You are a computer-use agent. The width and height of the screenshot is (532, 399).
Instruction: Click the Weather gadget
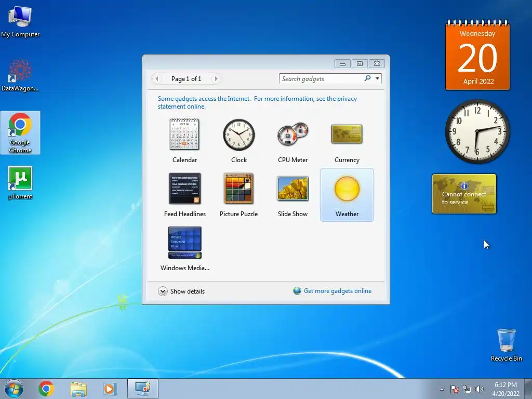click(347, 194)
